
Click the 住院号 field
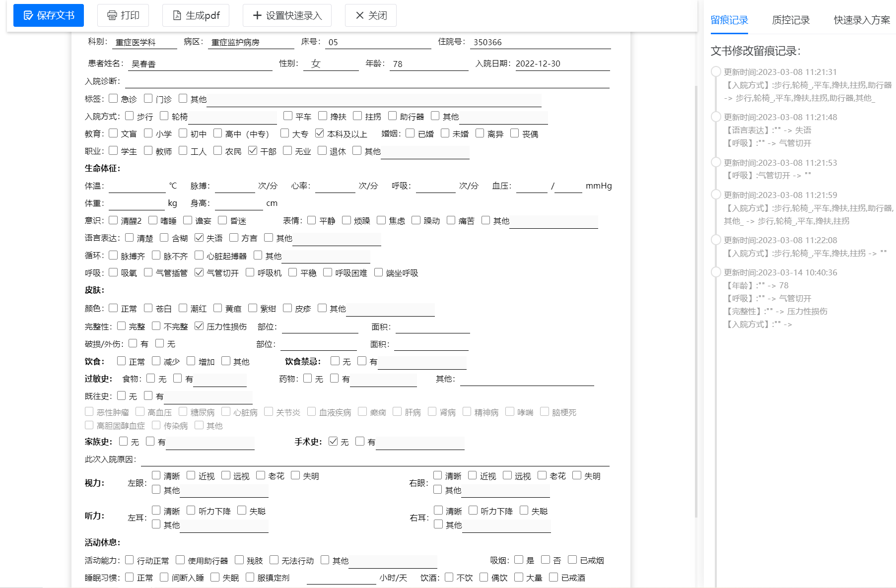tap(541, 43)
